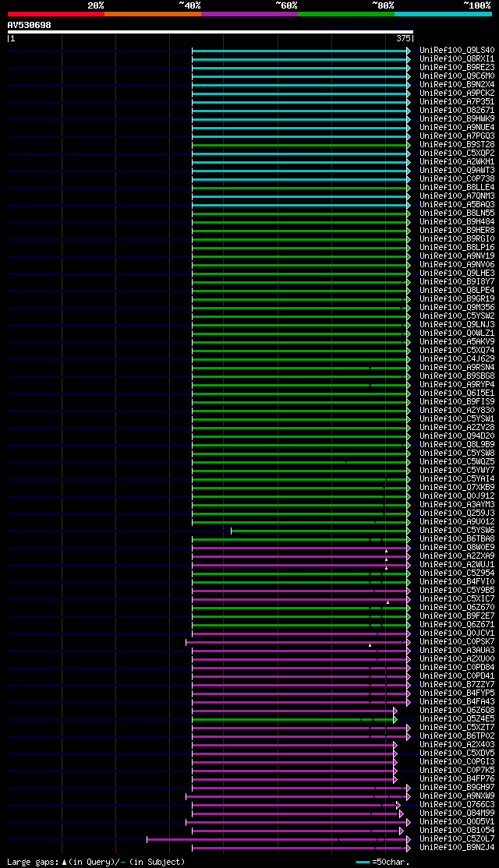This screenshot has width=499, height=868.
Task: Click the green alignment bar for B9HER8
Action: point(299,231)
